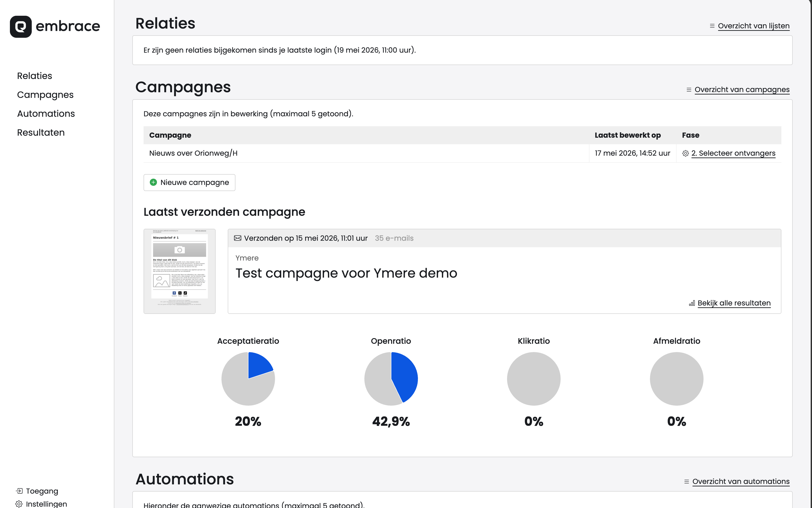The image size is (812, 508).
Task: Click the Afmeldratio pie chart
Action: coord(677,379)
